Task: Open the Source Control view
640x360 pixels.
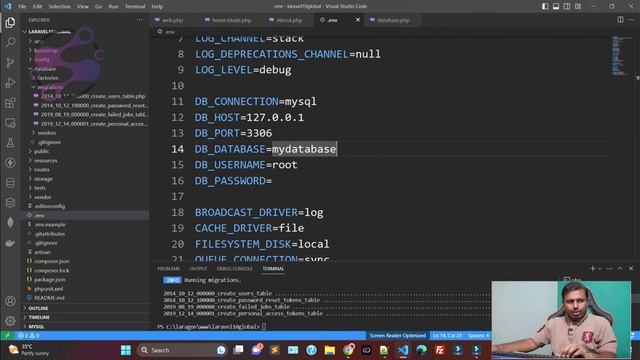Action: pos(10,62)
